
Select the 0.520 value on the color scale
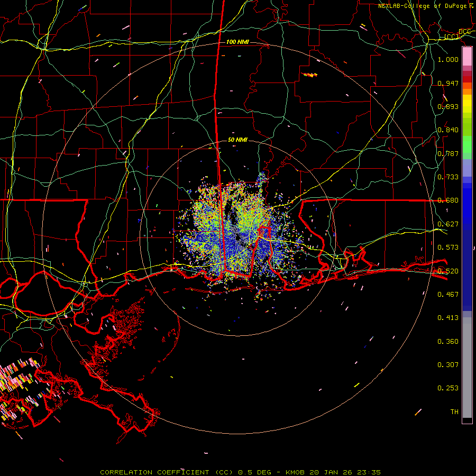click(x=448, y=271)
